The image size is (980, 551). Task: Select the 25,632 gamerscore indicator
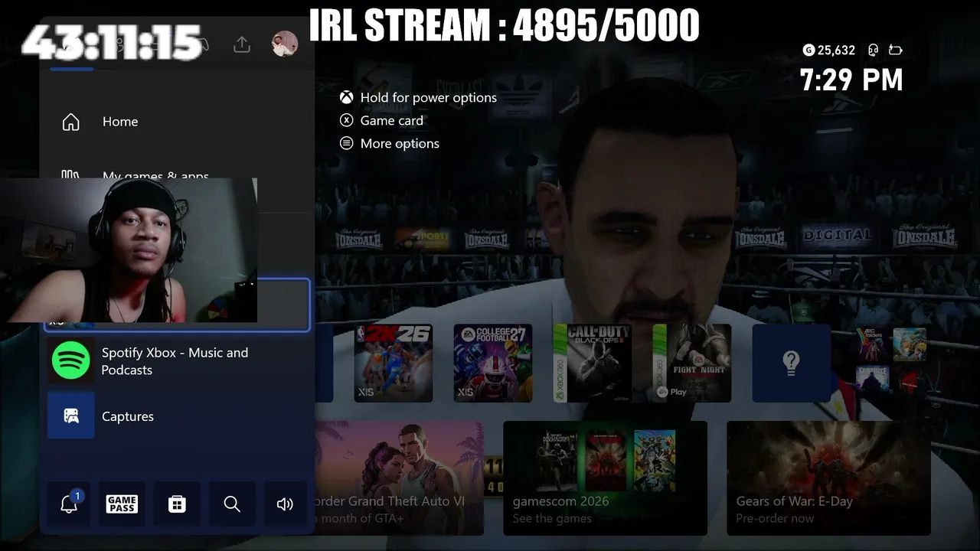(829, 51)
